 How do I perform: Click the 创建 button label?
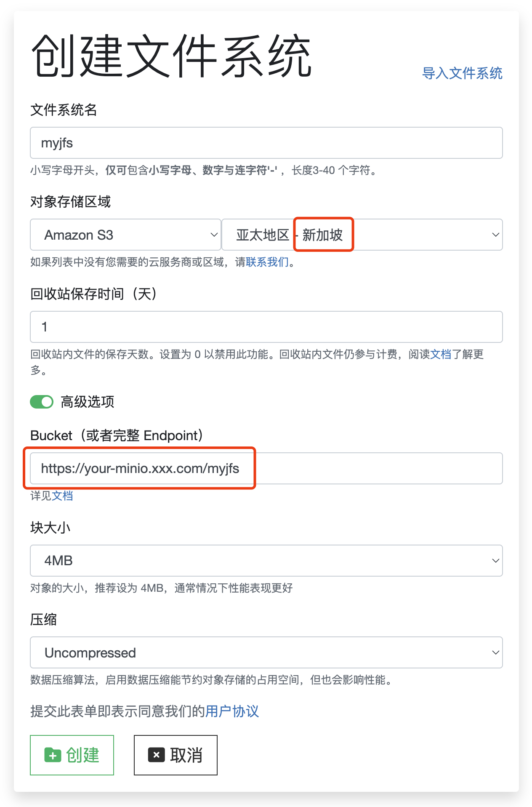pos(82,755)
